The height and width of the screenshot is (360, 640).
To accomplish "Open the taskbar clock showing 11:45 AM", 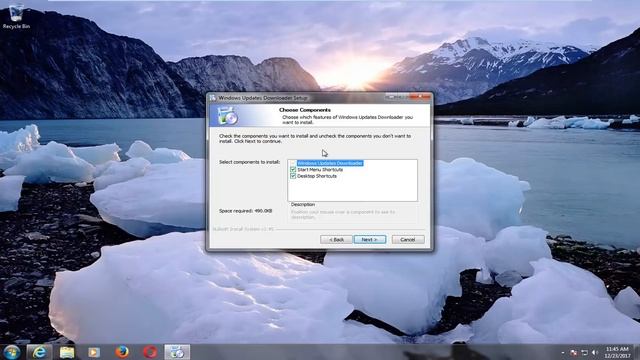I will pyautogui.click(x=618, y=352).
